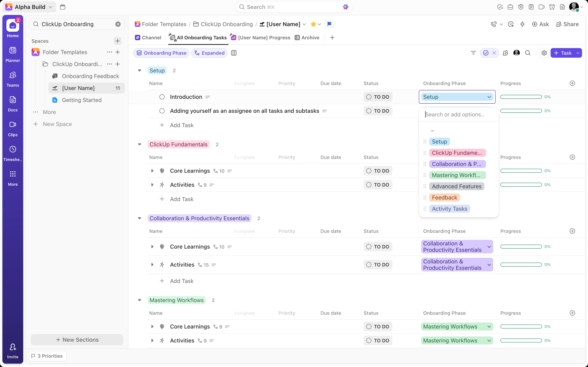Click the filter icon in toolbar

pos(473,53)
